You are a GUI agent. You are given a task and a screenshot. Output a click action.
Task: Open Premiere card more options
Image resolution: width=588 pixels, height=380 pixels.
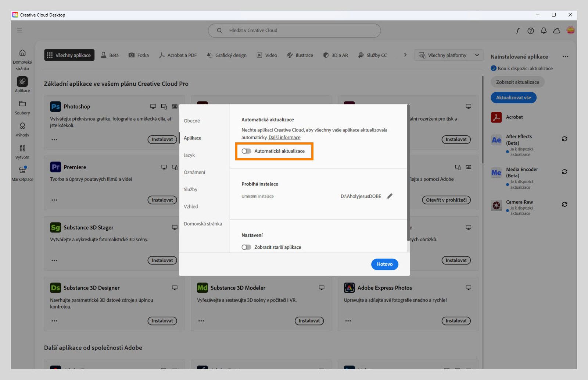click(54, 200)
